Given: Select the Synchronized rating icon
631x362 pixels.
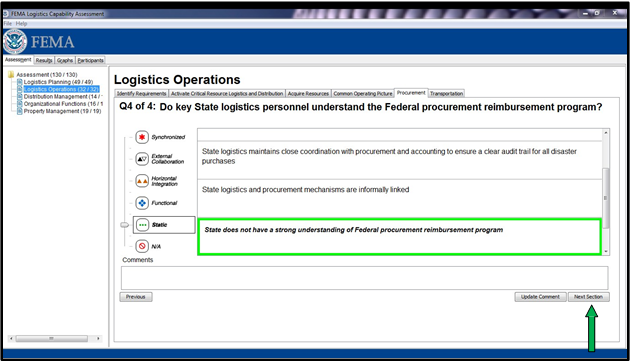Looking at the screenshot, I should pos(142,137).
